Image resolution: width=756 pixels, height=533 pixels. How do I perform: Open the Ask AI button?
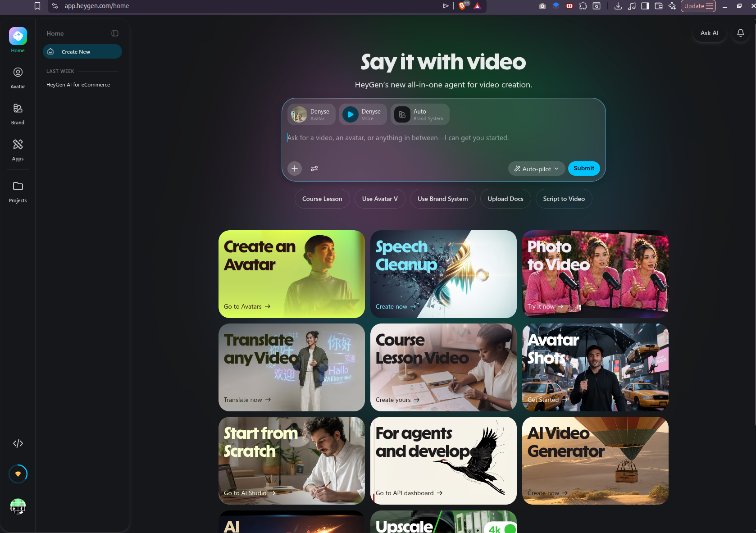710,33
